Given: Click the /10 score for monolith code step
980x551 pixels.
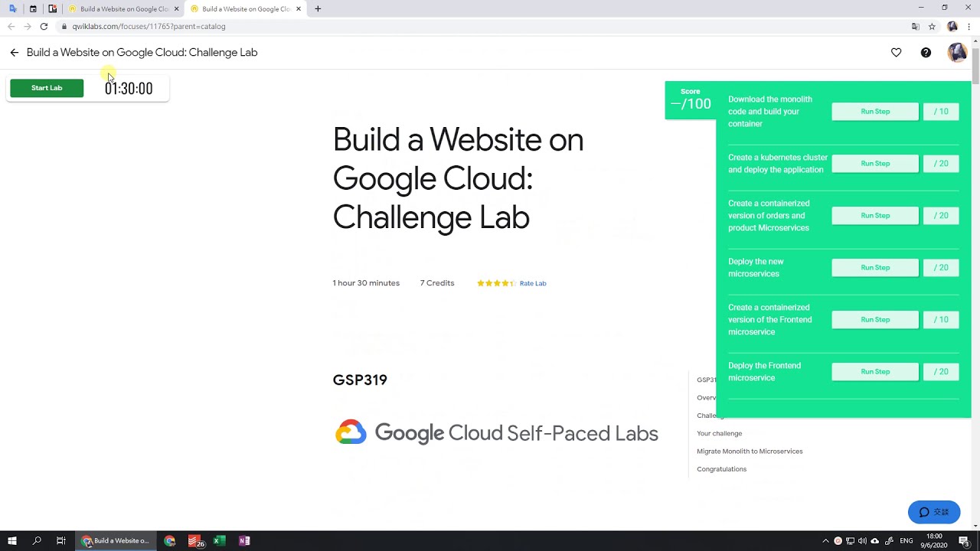Looking at the screenshot, I should [941, 112].
